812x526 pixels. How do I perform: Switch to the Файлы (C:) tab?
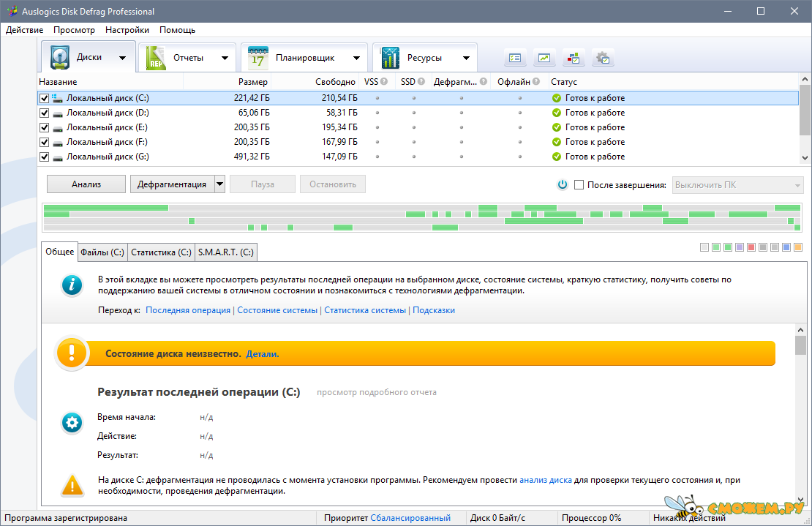pyautogui.click(x=102, y=252)
